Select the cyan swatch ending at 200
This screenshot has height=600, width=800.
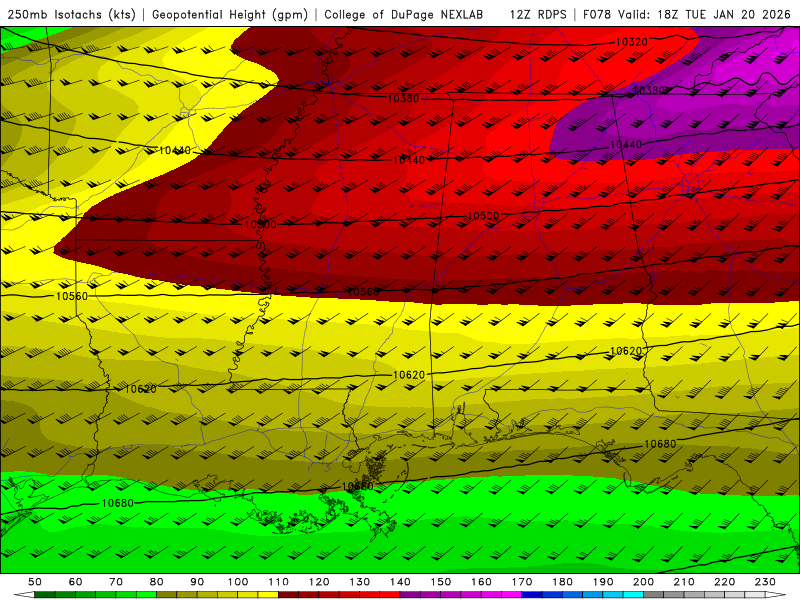pyautogui.click(x=633, y=595)
